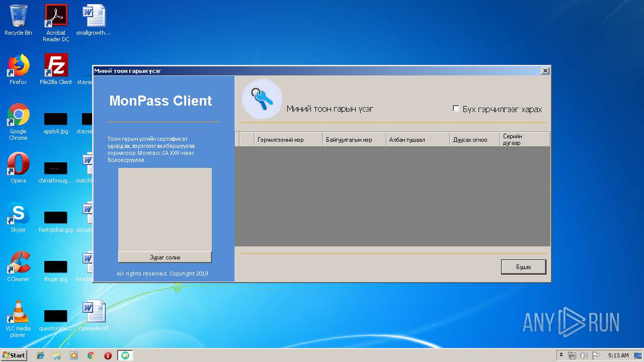Viewport: 644px width, 362px height.
Task: Open the Windows Start menu
Action: [14, 355]
